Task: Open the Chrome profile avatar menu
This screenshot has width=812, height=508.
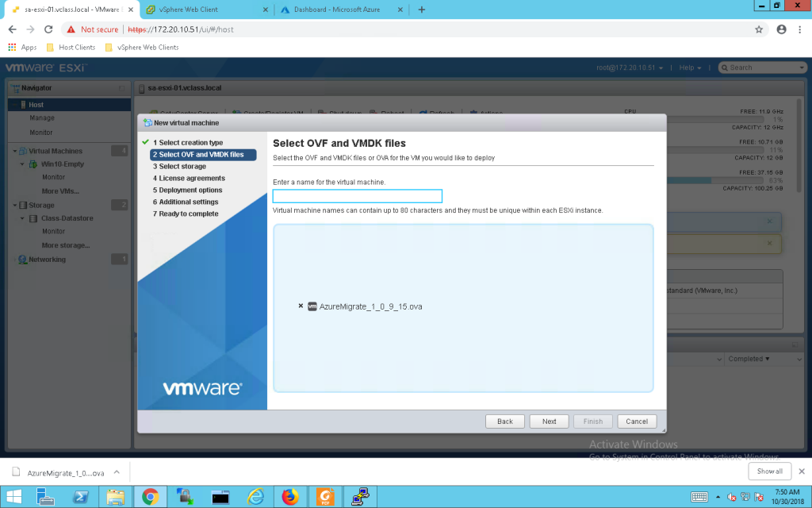Action: click(781, 29)
